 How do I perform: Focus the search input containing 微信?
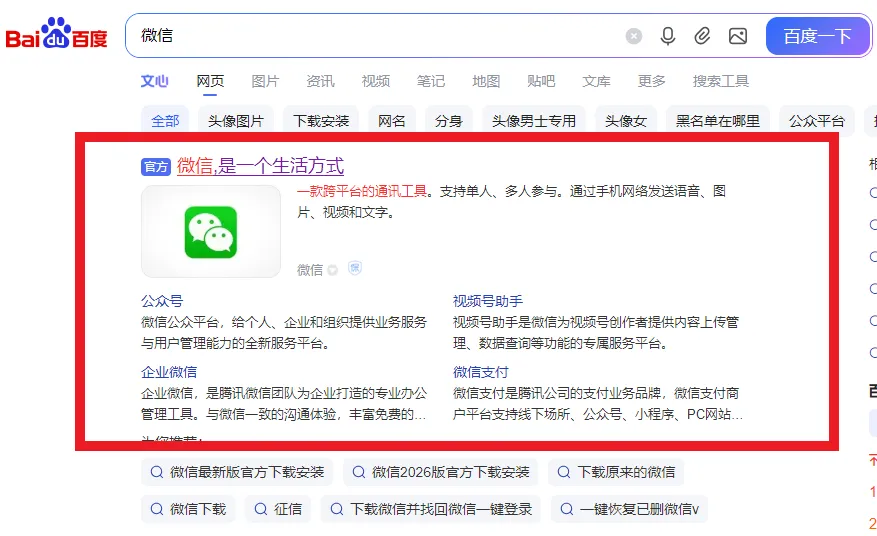pos(375,36)
